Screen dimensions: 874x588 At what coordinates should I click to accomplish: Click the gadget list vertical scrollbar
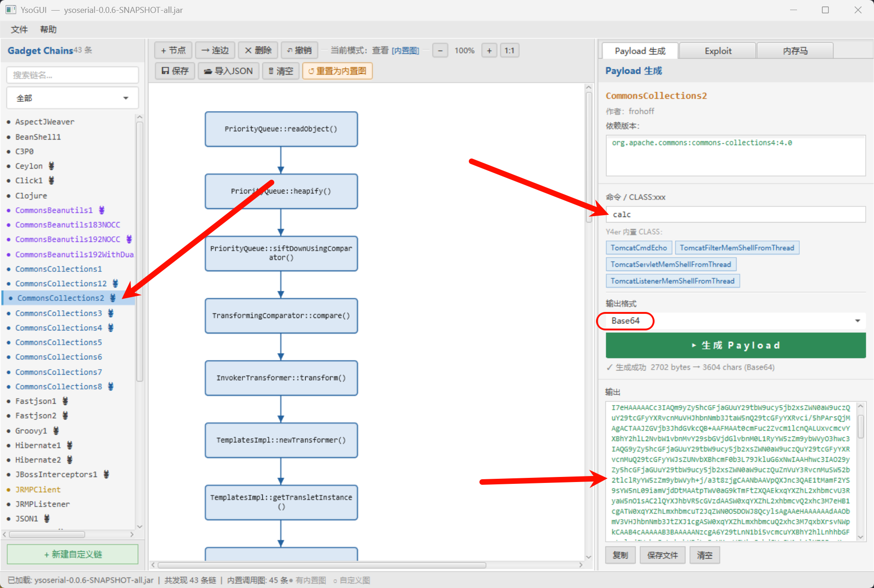(140, 251)
